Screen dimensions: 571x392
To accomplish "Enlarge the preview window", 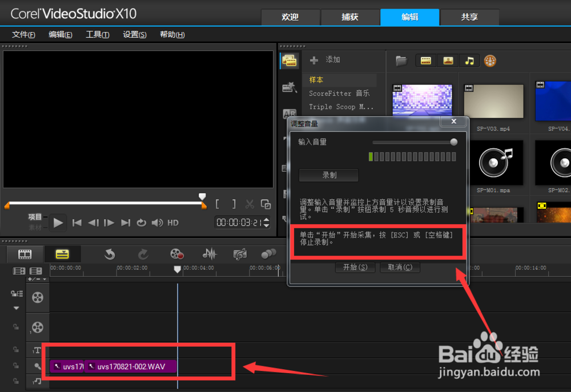I will (266, 204).
